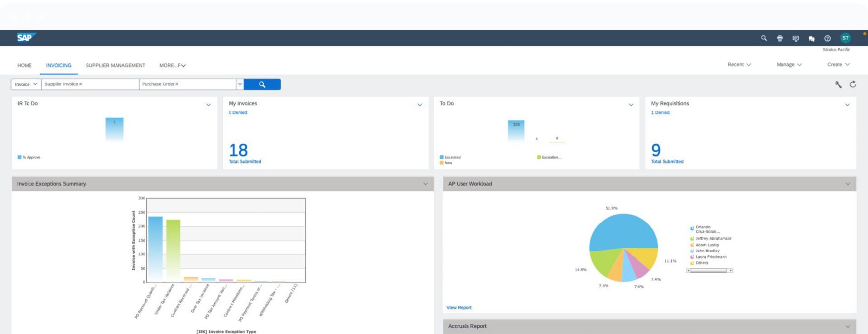Open the conversations chat bubbles icon
The width and height of the screenshot is (868, 334).
(811, 39)
